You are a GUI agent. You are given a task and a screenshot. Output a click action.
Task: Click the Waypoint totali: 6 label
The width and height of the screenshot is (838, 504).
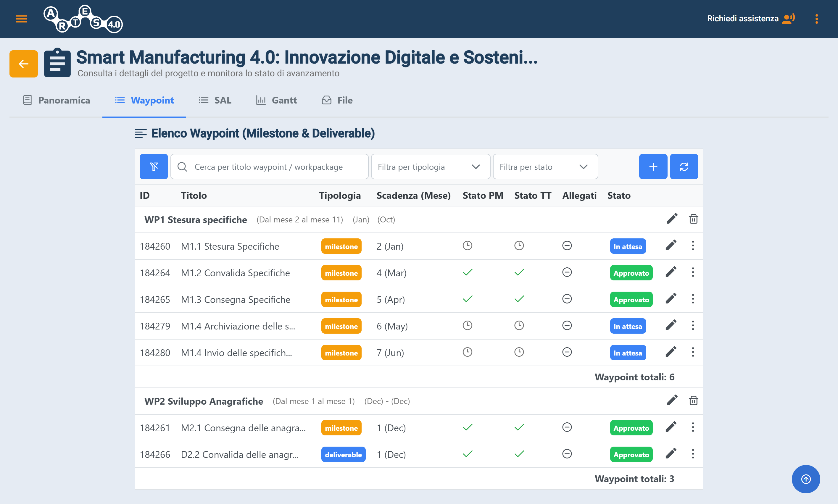[634, 377]
